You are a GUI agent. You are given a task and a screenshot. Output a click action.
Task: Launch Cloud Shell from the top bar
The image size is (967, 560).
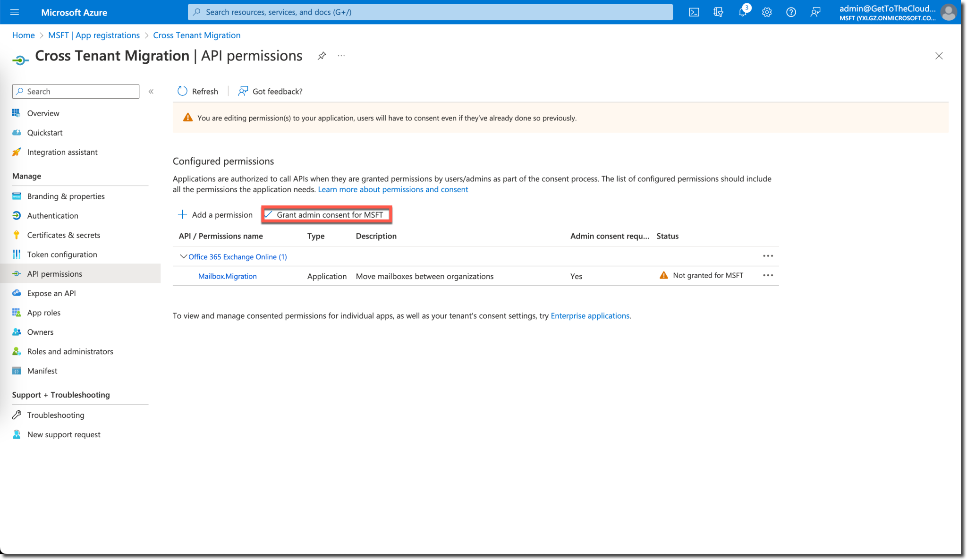694,12
